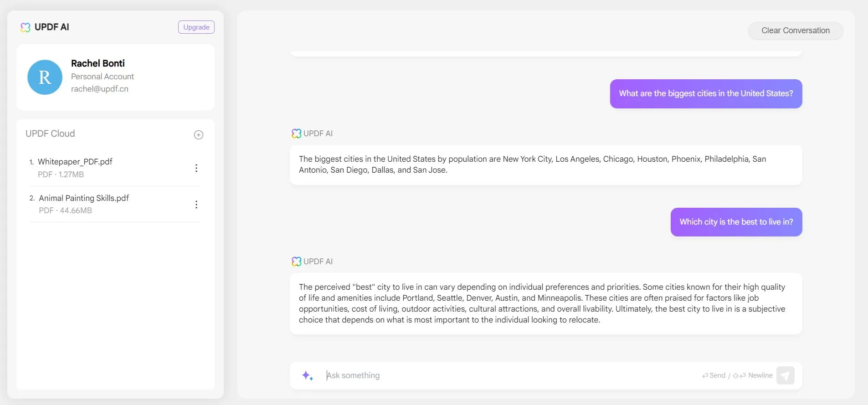Viewport: 868px width, 405px height.
Task: Click the sparkle prompt icon in input bar
Action: pyautogui.click(x=308, y=375)
